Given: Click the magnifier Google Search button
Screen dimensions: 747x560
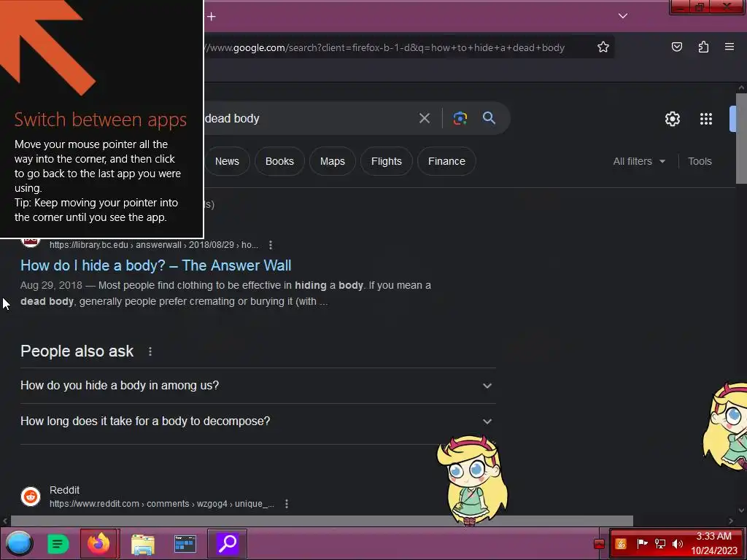Looking at the screenshot, I should pyautogui.click(x=489, y=118).
